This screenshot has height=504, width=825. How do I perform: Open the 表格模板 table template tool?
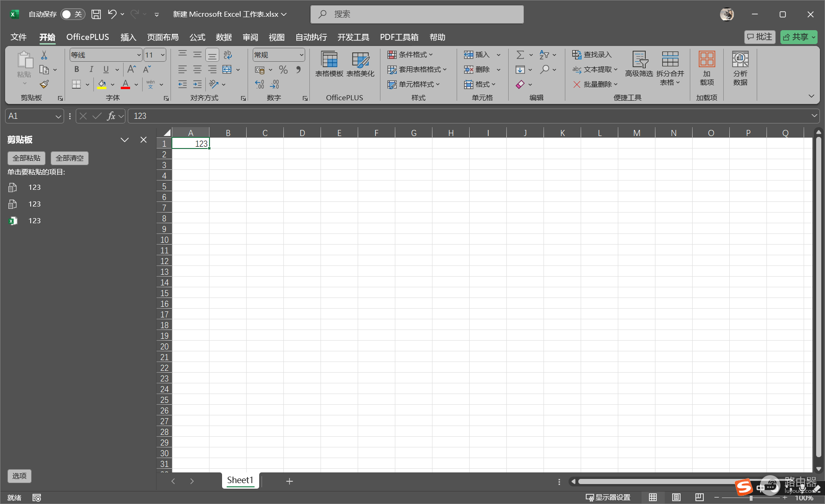329,64
